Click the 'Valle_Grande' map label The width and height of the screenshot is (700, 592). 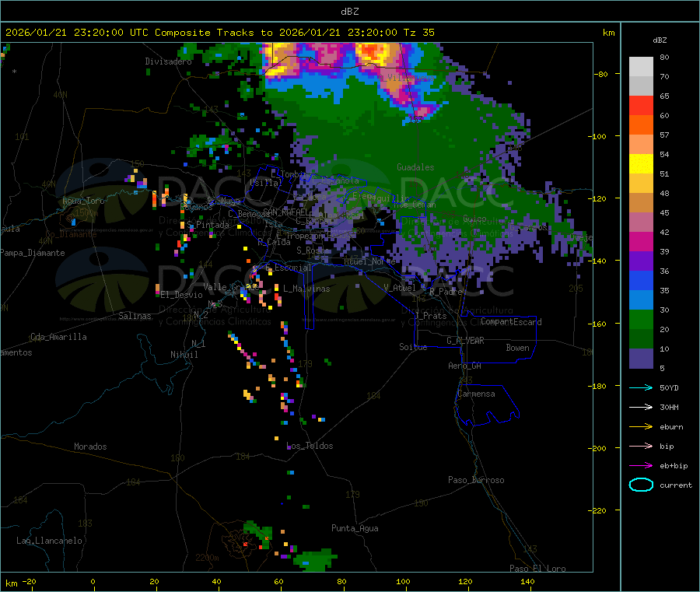point(231,287)
